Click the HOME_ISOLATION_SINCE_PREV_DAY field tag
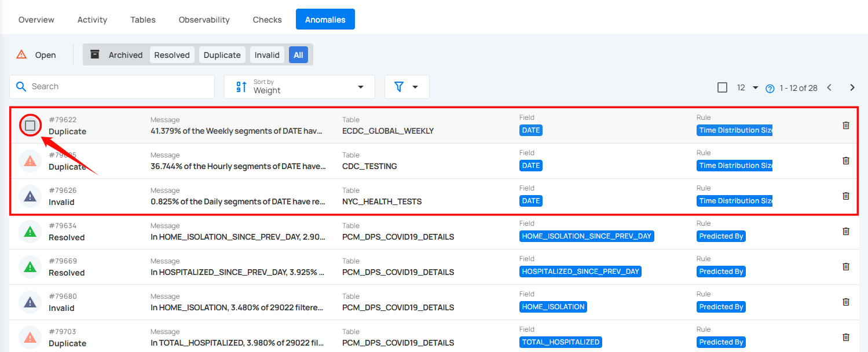The image size is (868, 352). click(587, 236)
